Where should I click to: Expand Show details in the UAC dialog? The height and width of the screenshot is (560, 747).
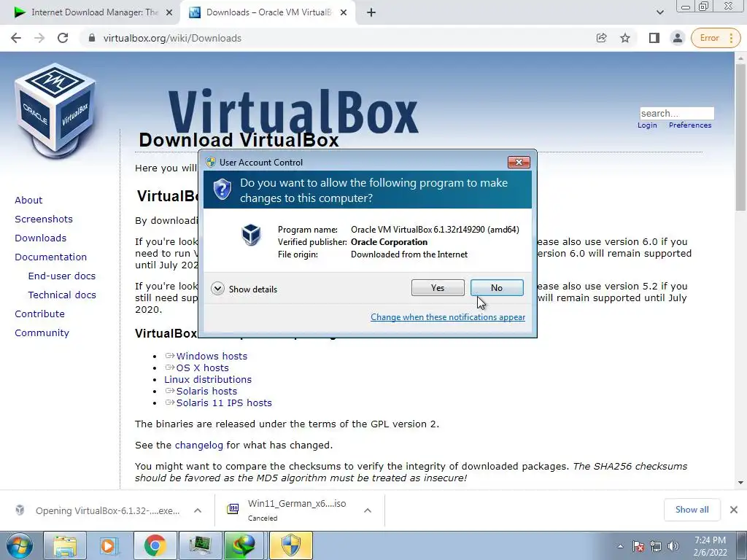click(244, 289)
